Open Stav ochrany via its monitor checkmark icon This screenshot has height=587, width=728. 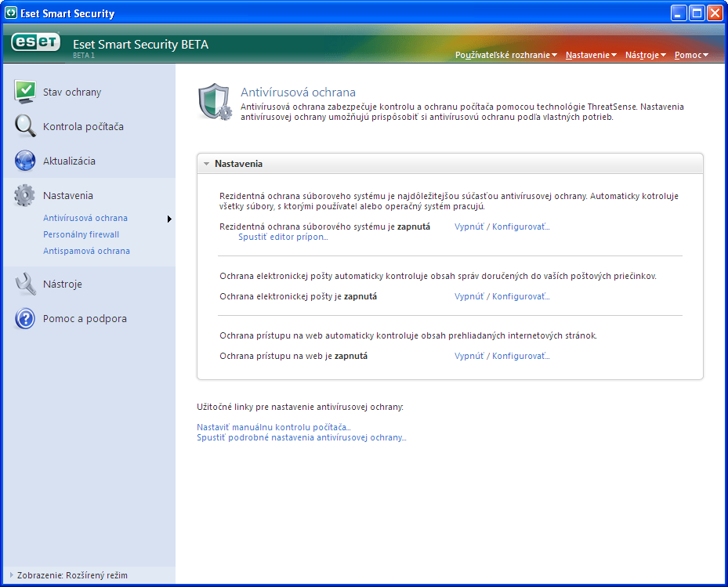click(25, 92)
